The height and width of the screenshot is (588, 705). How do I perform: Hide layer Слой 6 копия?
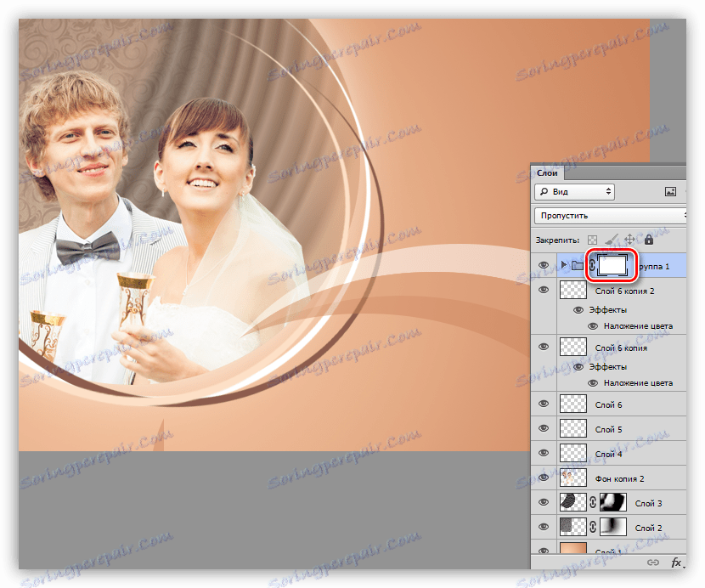pos(544,347)
